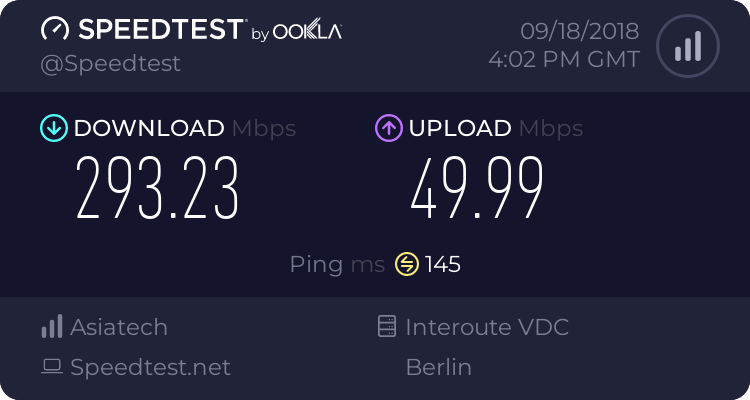This screenshot has height=400, width=750.
Task: Click the Interoute VDC server name
Action: (487, 327)
